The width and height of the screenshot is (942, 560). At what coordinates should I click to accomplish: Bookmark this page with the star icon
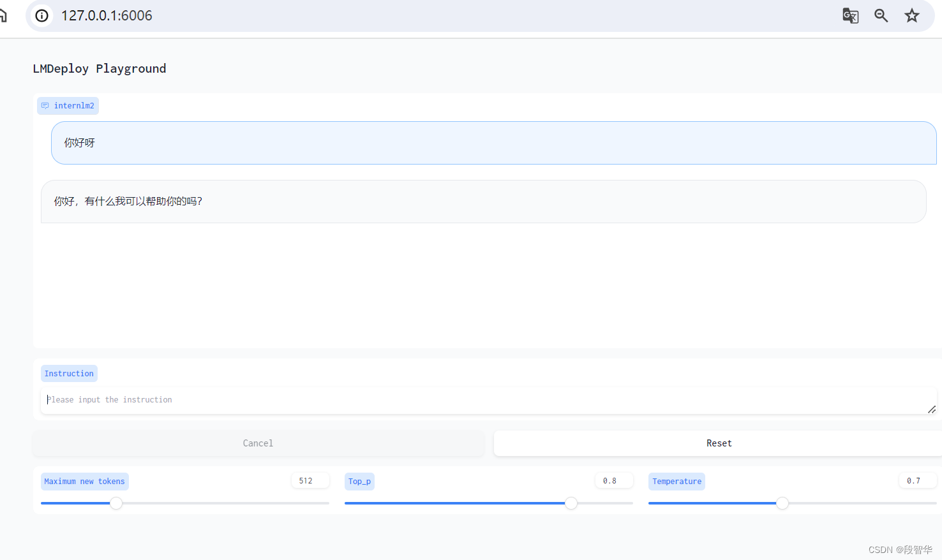tap(912, 15)
